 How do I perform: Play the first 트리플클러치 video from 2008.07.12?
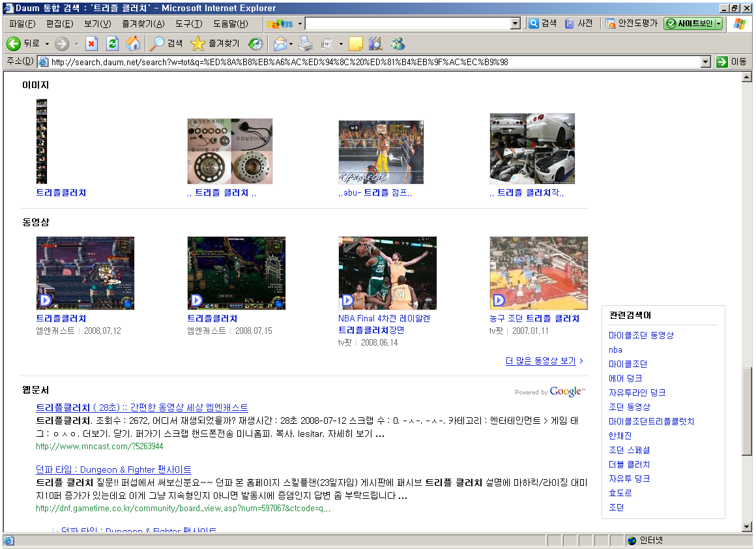85,273
